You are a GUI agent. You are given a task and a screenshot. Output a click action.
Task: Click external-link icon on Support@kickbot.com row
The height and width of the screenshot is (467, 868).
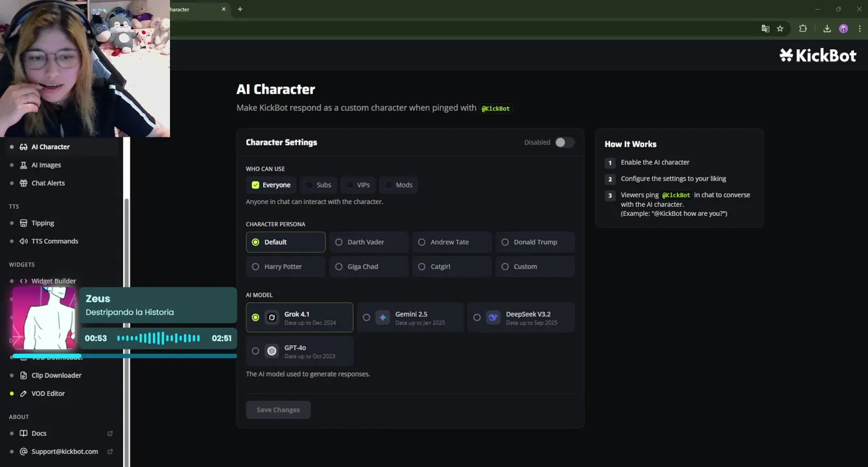click(x=110, y=451)
